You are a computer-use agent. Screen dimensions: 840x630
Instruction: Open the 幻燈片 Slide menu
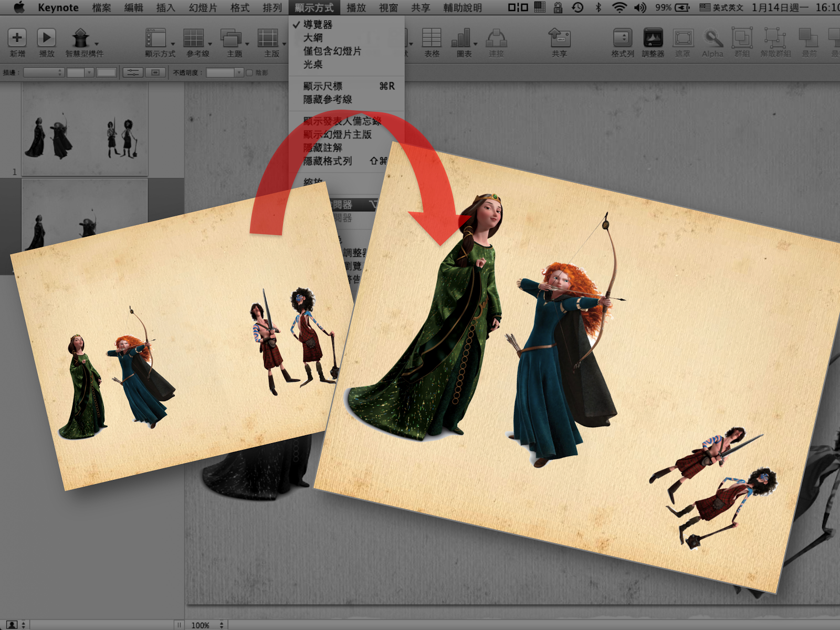(x=203, y=7)
